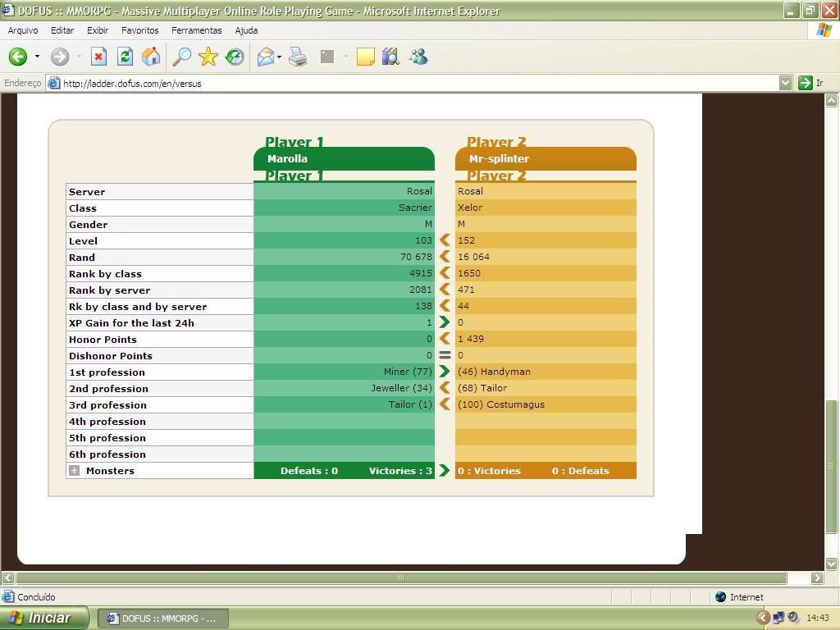Click the address bar URL field
Screen dimensions: 840x630
410,83
